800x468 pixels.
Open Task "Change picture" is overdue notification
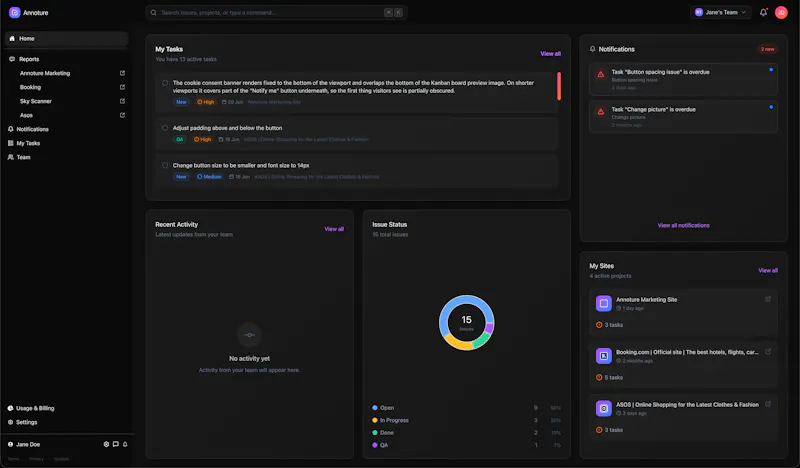(683, 116)
